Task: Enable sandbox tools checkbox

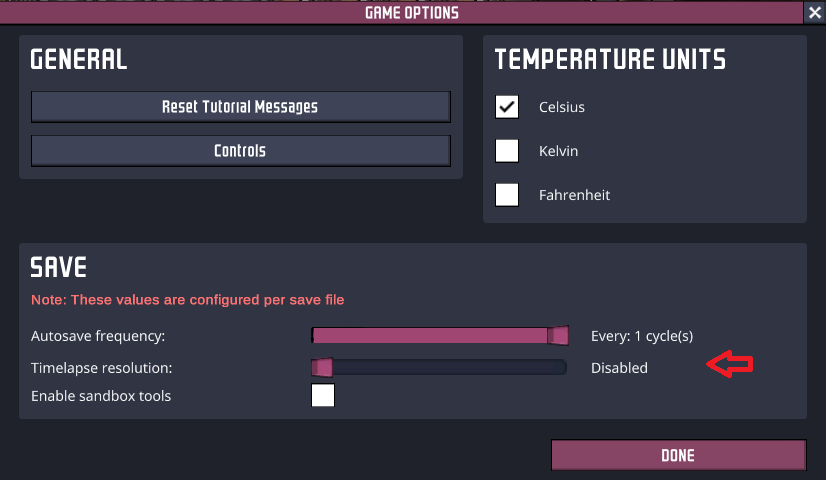Action: pyautogui.click(x=322, y=396)
